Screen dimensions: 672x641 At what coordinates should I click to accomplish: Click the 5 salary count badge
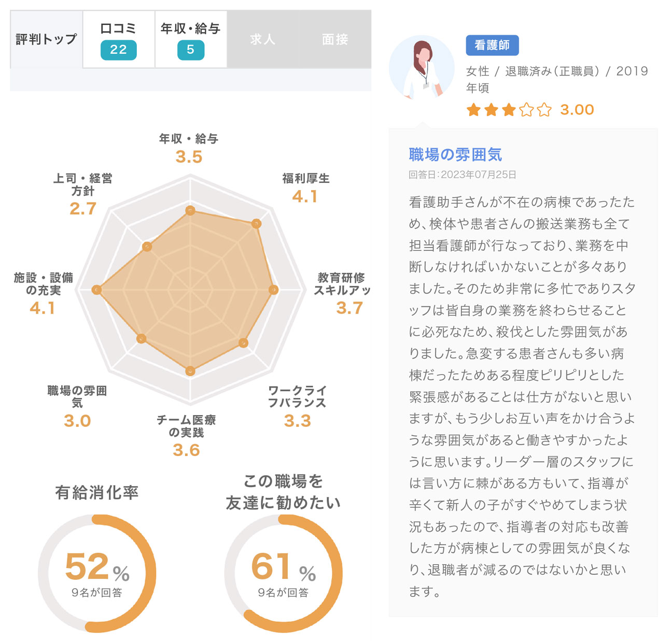coord(190,50)
